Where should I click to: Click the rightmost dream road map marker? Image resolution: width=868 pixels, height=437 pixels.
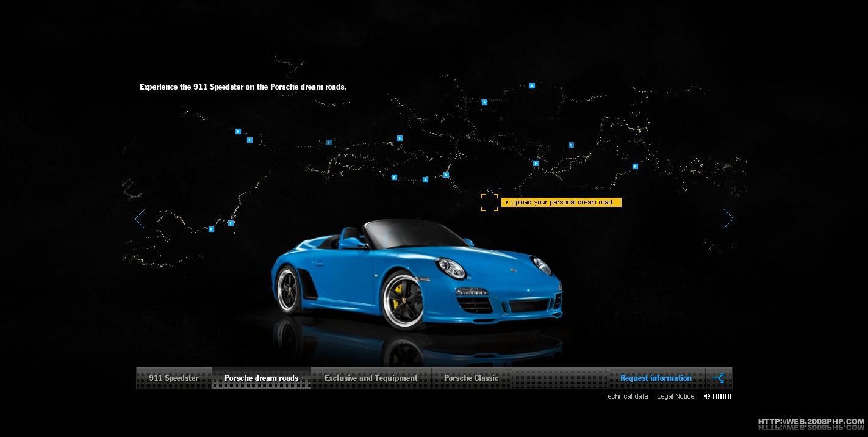pos(635,166)
